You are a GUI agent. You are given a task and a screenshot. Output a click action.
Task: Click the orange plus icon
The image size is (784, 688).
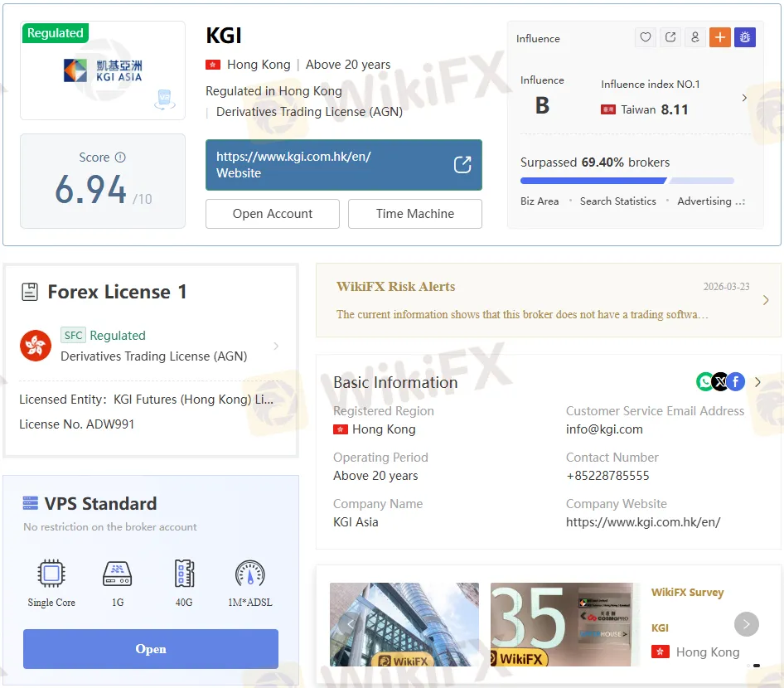click(720, 37)
